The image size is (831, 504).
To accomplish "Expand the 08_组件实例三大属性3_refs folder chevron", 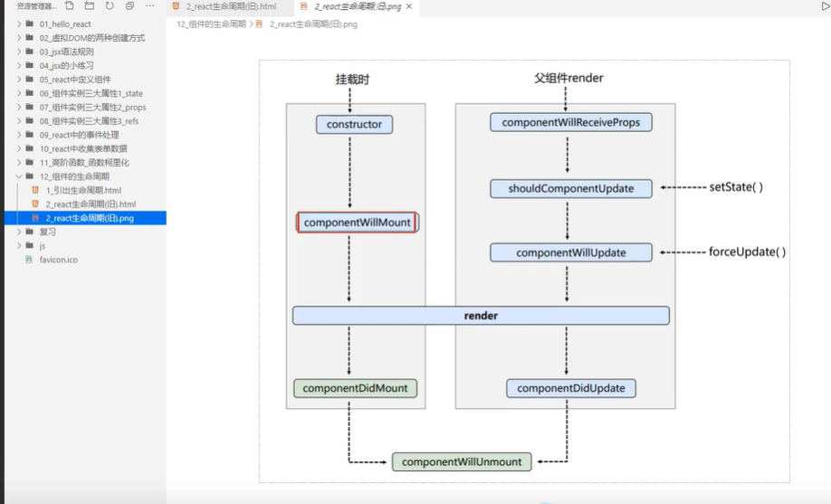I will [19, 121].
